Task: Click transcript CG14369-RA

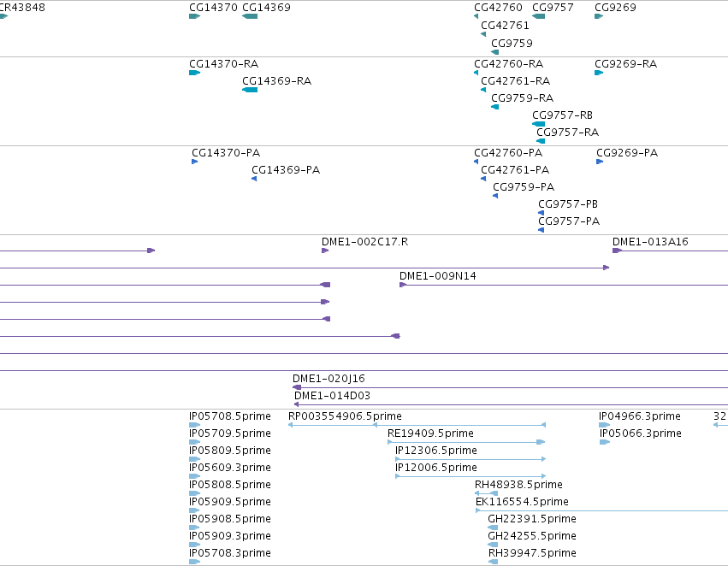Action: pos(250,90)
